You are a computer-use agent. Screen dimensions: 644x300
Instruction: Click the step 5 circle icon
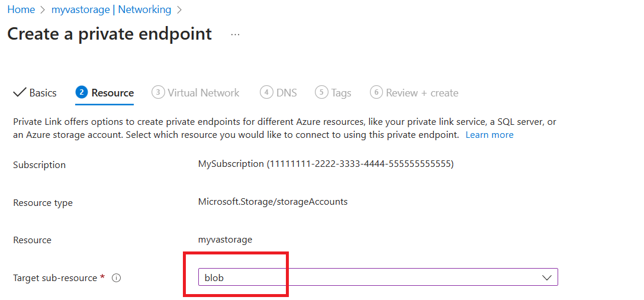coord(321,92)
